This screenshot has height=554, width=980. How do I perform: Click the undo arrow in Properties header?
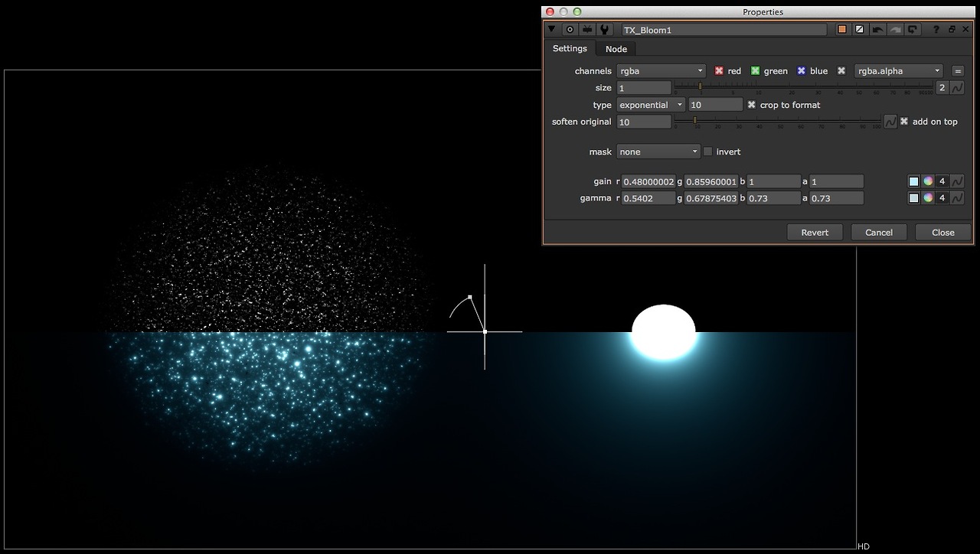[x=877, y=30]
